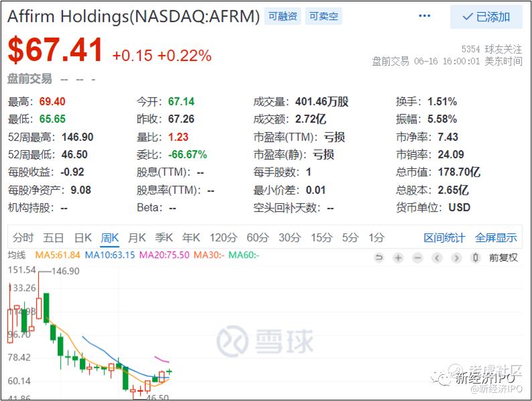The image size is (532, 401).
Task: Switch to the 五日 chart tab
Action: point(54,237)
